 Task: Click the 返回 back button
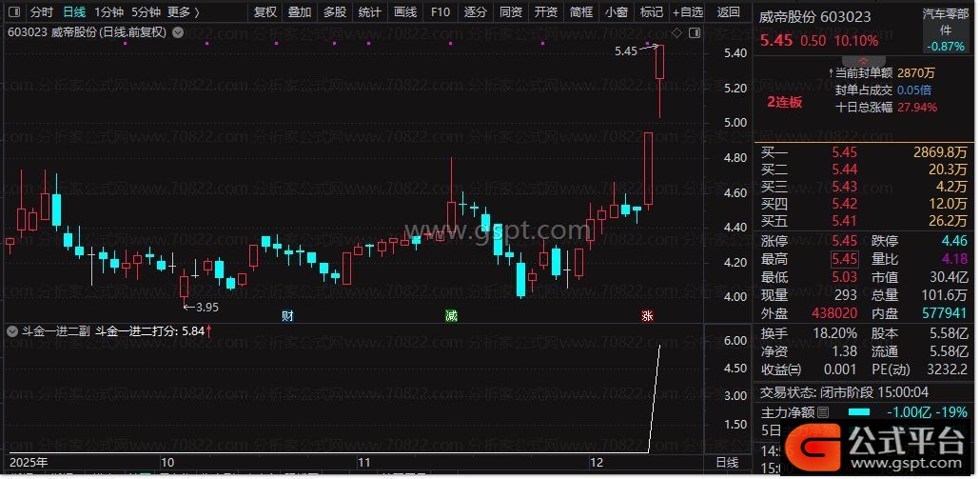(x=728, y=12)
